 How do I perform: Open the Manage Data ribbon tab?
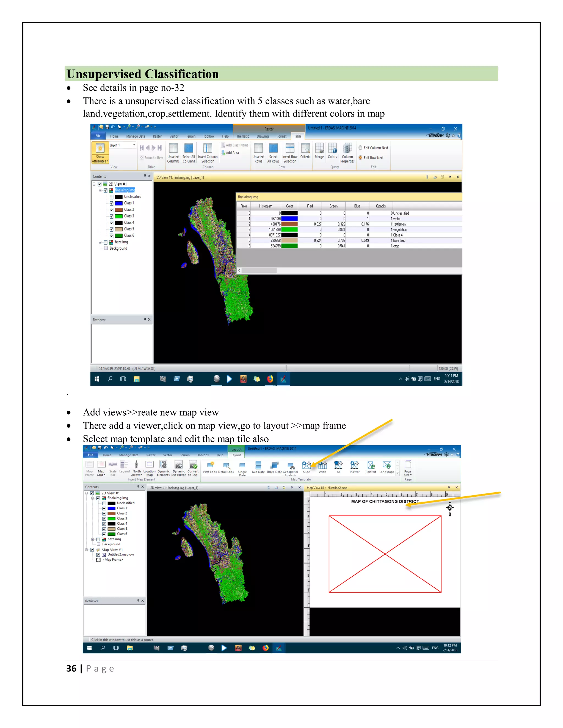(x=136, y=136)
